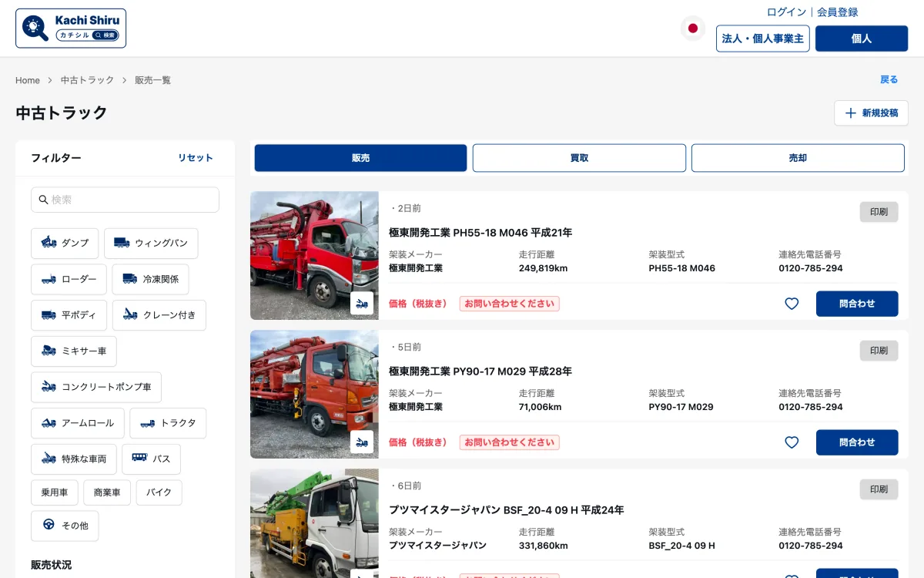Inquire about PY90-17 M029 via 問合わせ
This screenshot has height=578, width=924.
point(857,442)
